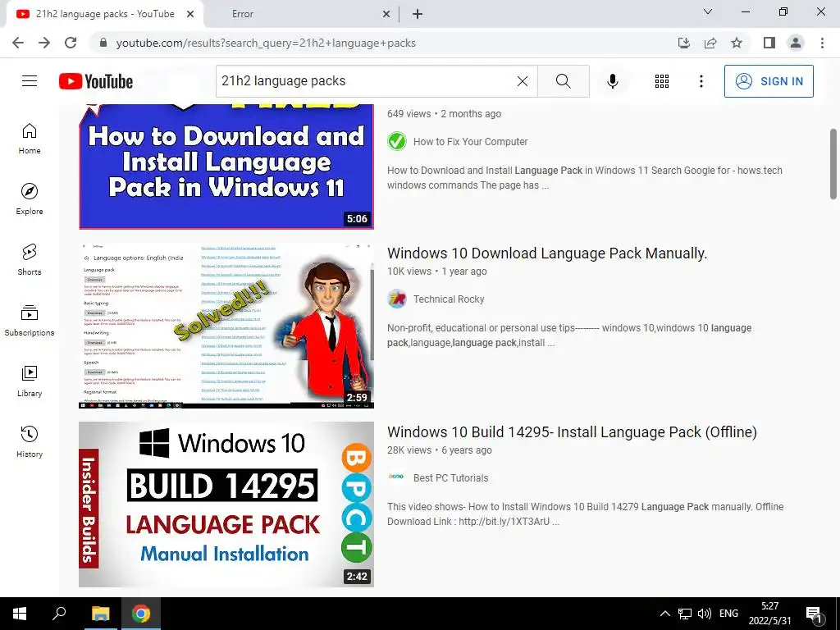
Task: Open volume control in system tray
Action: [705, 614]
